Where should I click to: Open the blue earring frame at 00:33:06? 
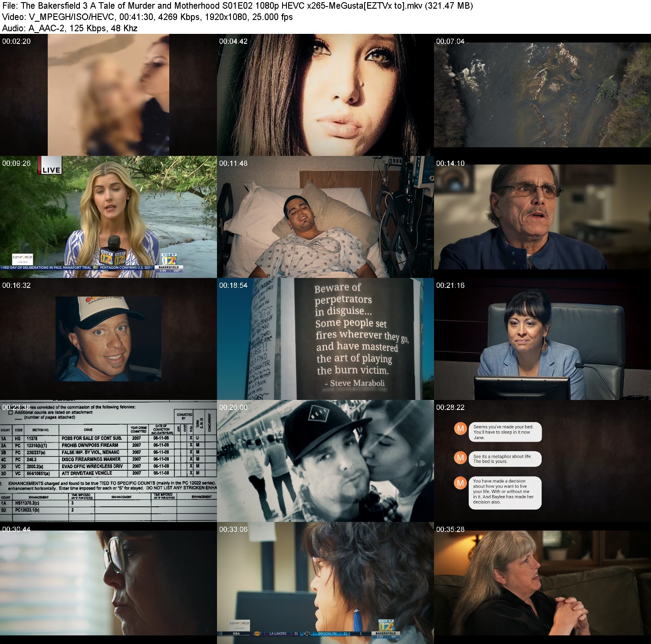tap(325, 583)
